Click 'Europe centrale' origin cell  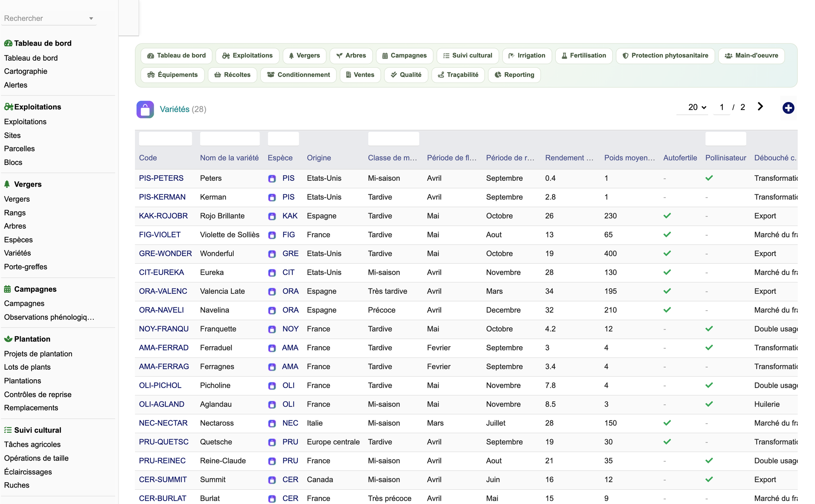tap(333, 442)
